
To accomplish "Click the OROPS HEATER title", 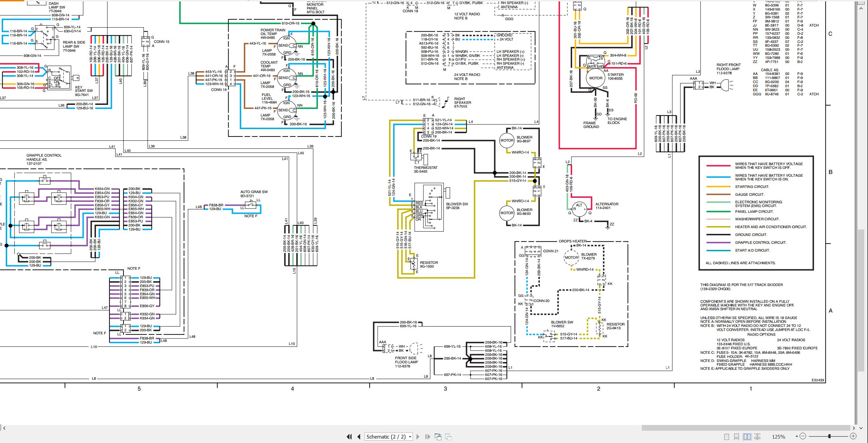I will click(572, 241).
